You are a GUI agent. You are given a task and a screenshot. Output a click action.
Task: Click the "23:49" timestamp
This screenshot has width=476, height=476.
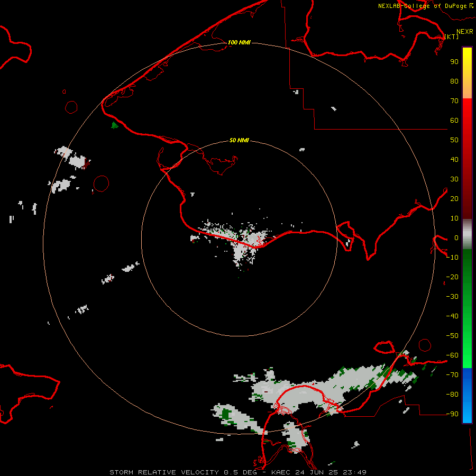pyautogui.click(x=354, y=472)
